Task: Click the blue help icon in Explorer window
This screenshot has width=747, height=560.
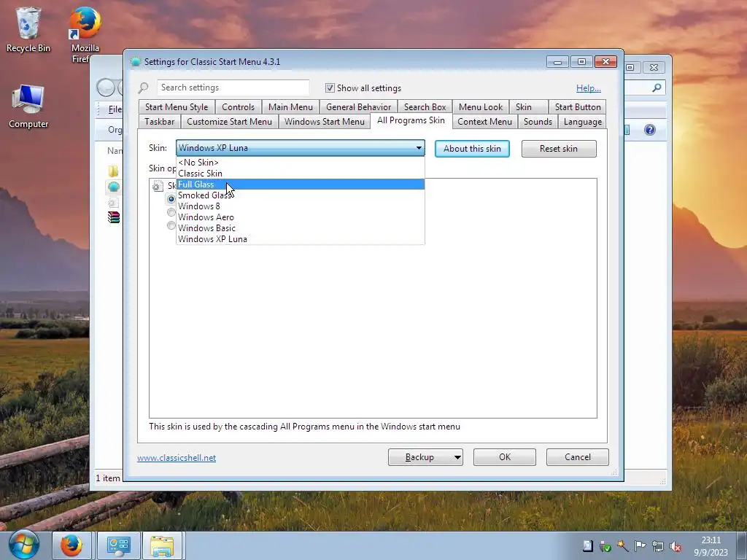Action: tap(650, 130)
